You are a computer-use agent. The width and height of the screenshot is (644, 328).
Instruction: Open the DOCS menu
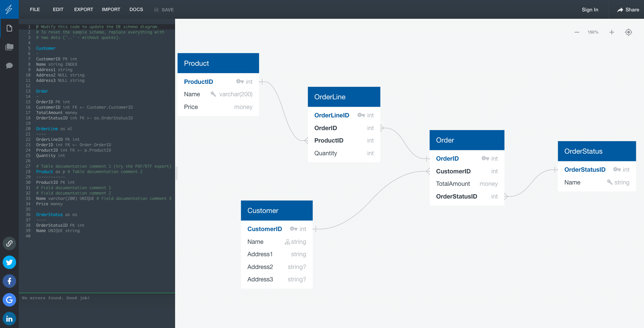tap(136, 9)
